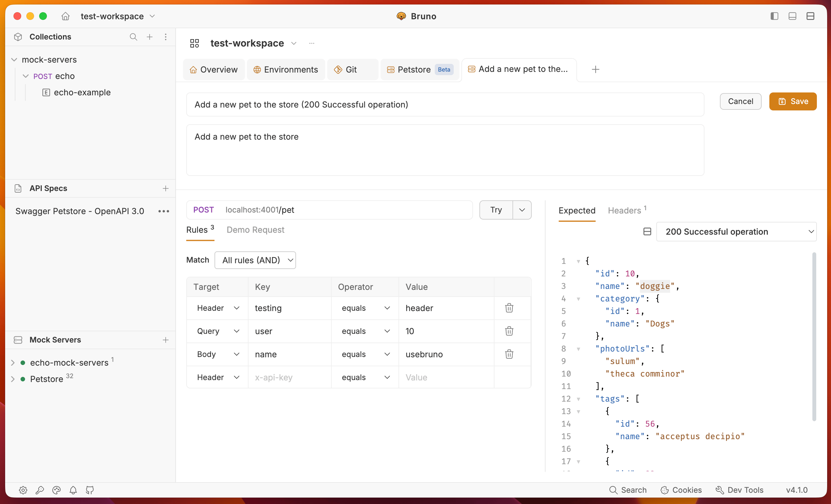Viewport: 831px width, 504px height.
Task: Click the localhost:4001/pet URL field
Action: tap(329, 210)
